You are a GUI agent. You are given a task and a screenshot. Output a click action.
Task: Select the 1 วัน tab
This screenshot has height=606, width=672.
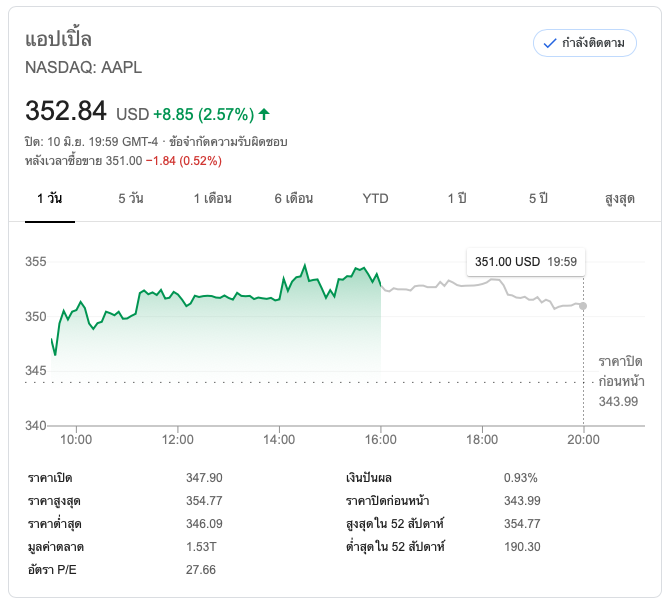coord(50,198)
